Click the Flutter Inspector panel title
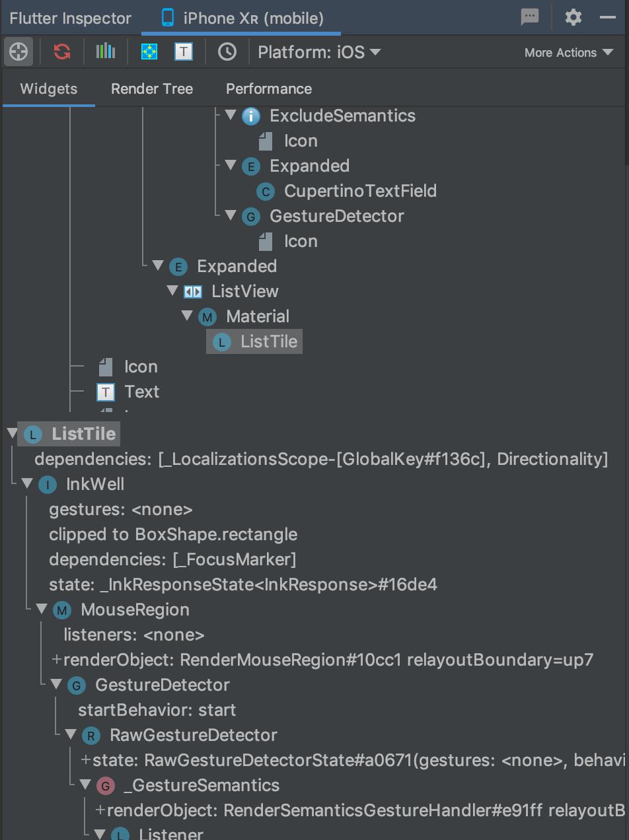Viewport: 629px width, 840px height. tap(71, 18)
